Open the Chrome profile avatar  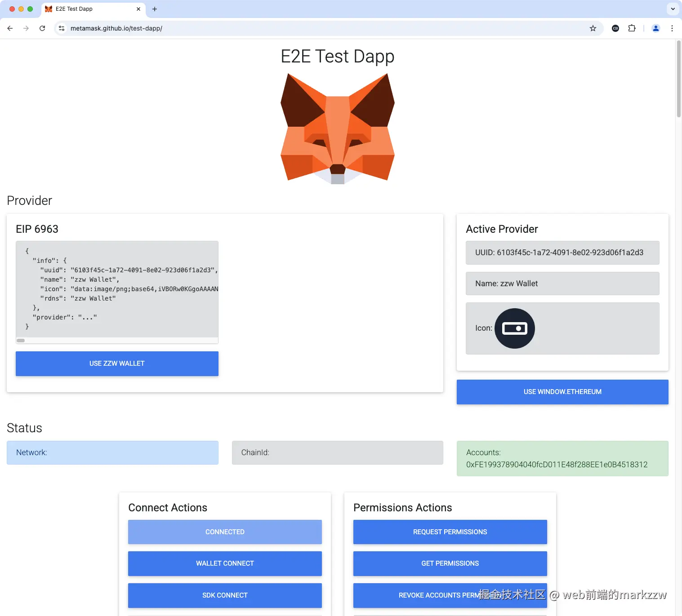[x=656, y=28]
